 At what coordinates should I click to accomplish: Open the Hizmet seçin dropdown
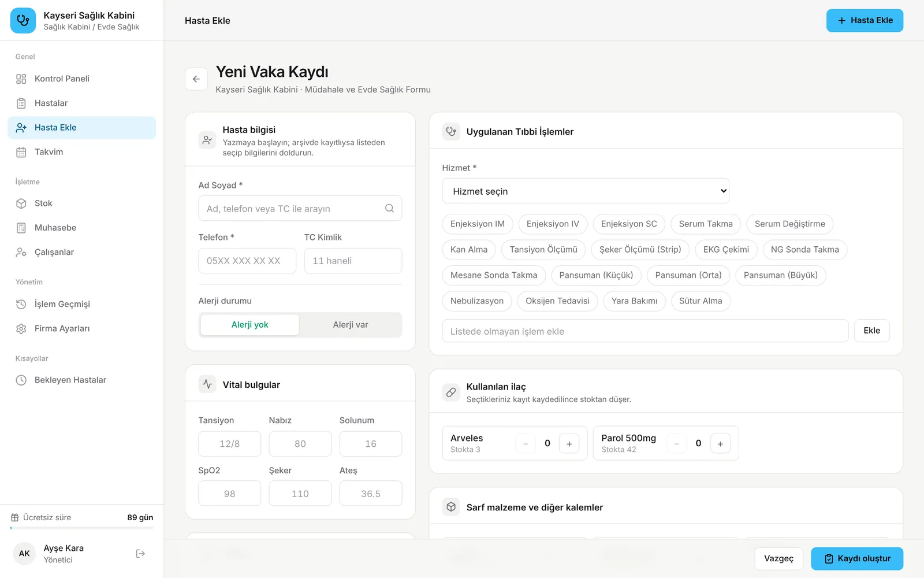[586, 191]
